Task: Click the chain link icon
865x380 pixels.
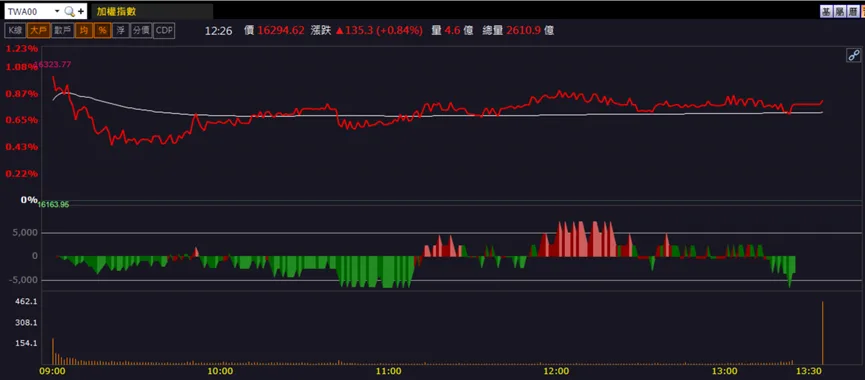Action: [x=853, y=55]
